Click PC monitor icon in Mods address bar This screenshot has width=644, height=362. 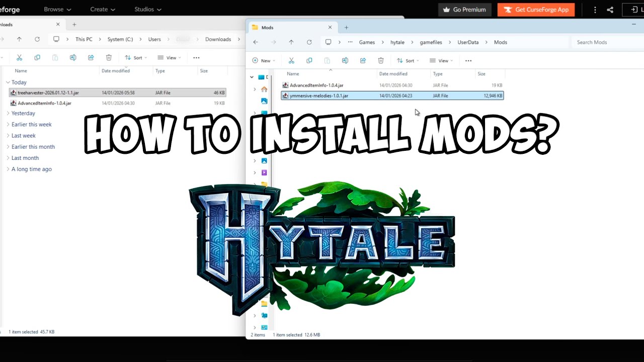[329, 42]
